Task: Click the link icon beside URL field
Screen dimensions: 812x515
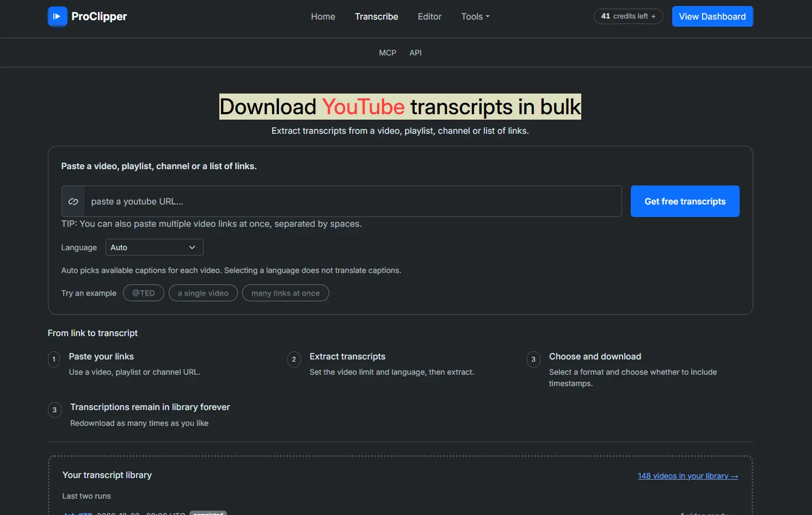Action: pos(73,201)
